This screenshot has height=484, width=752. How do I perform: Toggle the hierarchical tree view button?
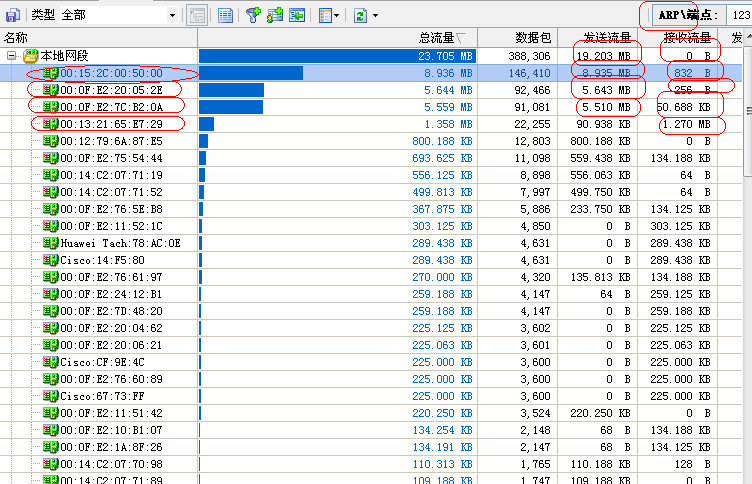click(x=197, y=15)
